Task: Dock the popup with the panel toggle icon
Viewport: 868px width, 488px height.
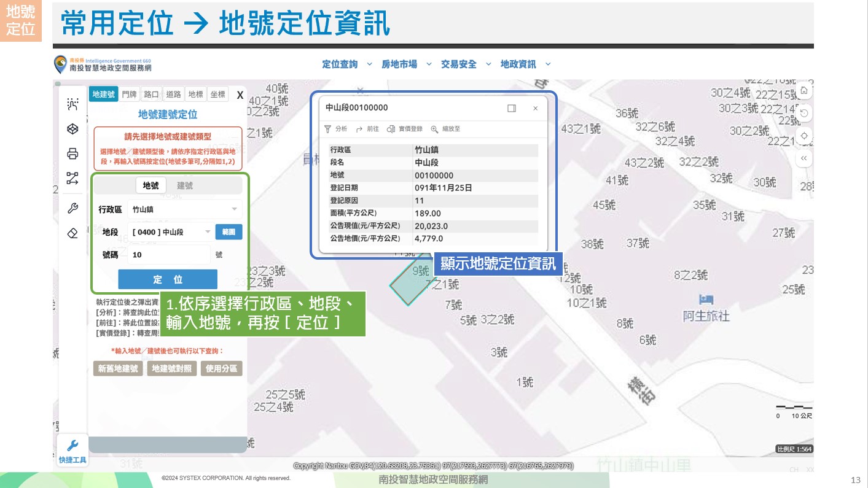Action: coord(511,108)
